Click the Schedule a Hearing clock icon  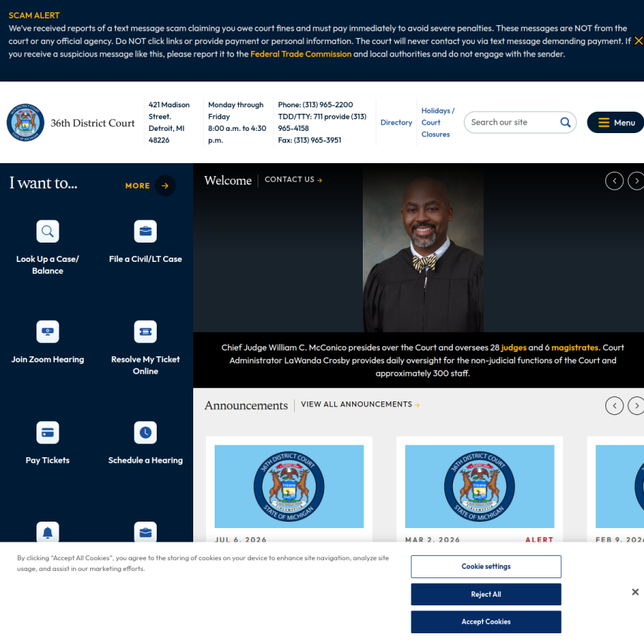(x=145, y=432)
